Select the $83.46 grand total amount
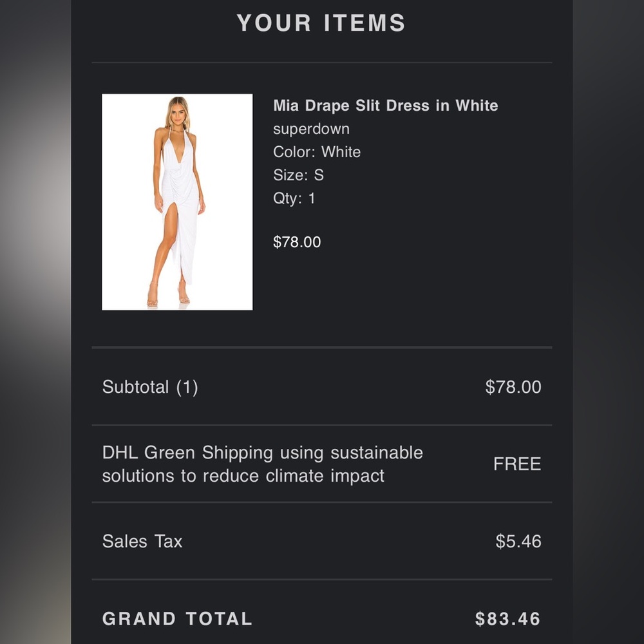Screen dimensions: 644x644 (x=507, y=618)
